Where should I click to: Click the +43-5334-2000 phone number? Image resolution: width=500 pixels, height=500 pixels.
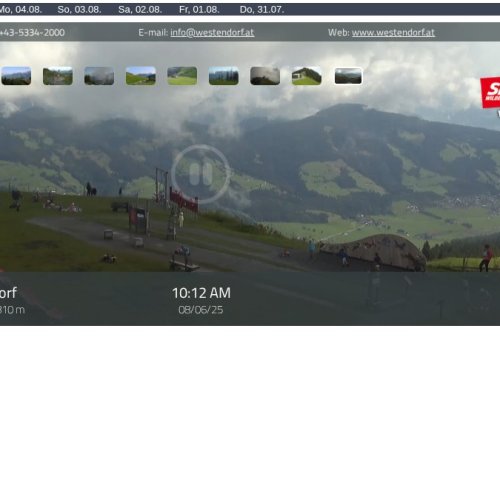point(32,33)
